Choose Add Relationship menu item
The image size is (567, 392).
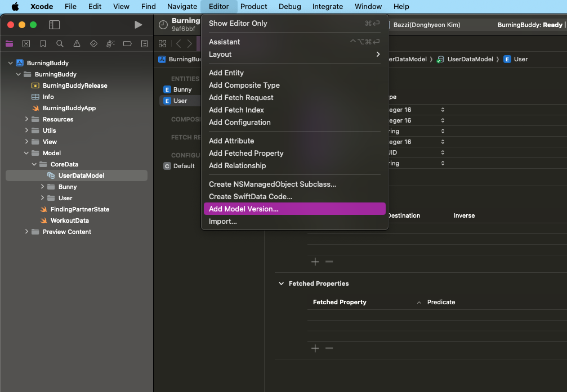(294, 165)
